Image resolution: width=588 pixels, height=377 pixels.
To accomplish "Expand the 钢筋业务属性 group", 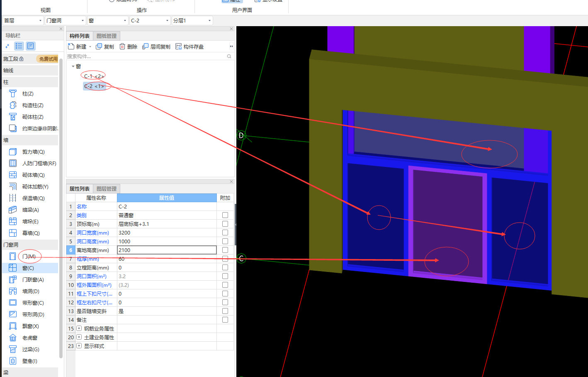I will pyautogui.click(x=79, y=328).
